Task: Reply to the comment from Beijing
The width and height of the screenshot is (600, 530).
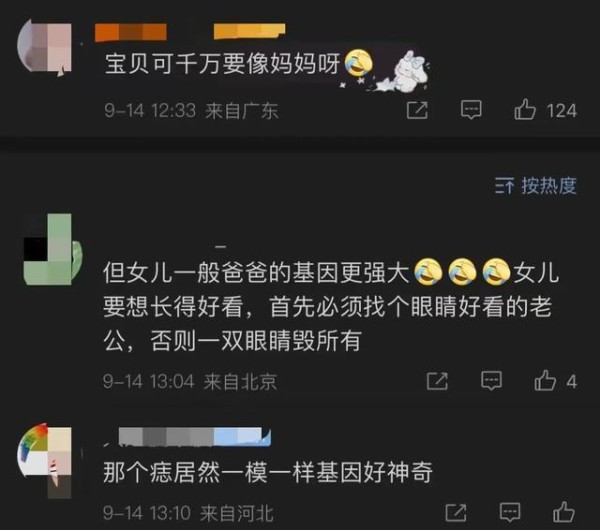Action: coord(491,381)
